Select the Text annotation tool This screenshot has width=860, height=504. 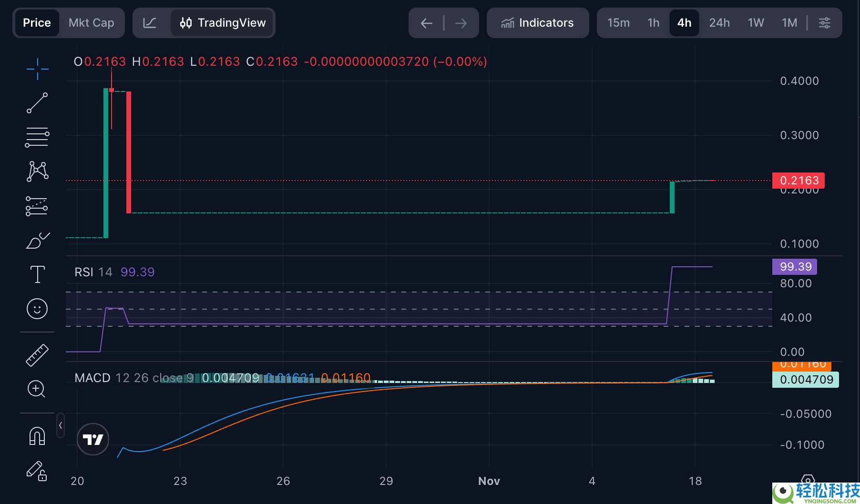coord(37,274)
